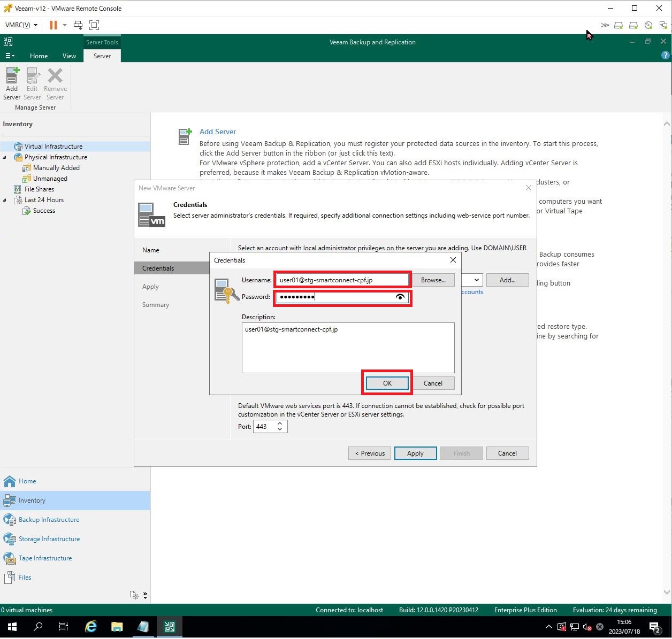This screenshot has height=639, width=672.
Task: Close New VMware Server wizard window
Action: [529, 188]
